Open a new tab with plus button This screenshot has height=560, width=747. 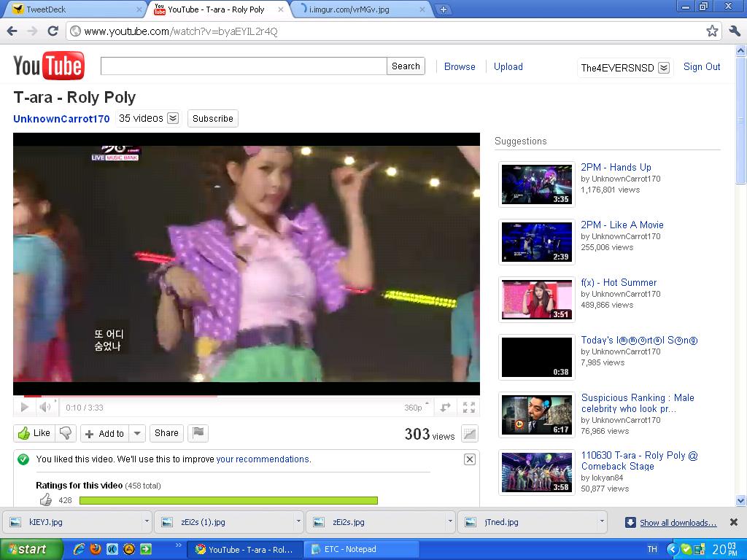(x=443, y=9)
